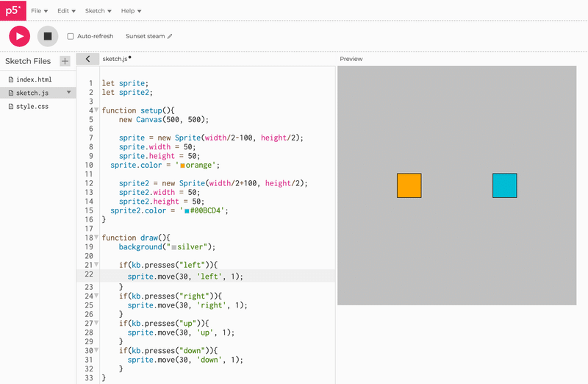Click the #00BCD4 color swatch in code
Image resolution: width=588 pixels, height=384 pixels.
[x=187, y=211]
